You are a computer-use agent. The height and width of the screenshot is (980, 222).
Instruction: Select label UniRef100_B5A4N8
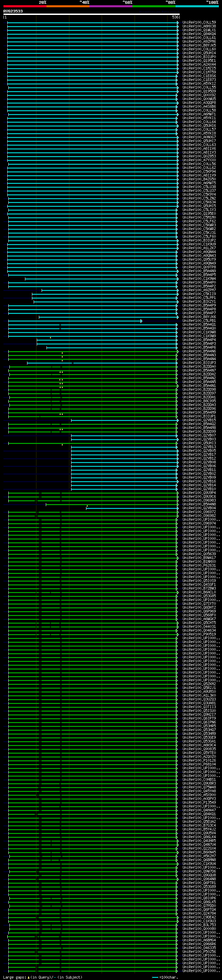pos(199,504)
